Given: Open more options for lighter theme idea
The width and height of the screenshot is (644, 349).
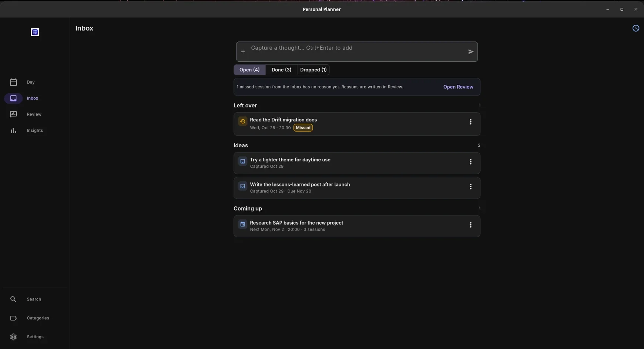Looking at the screenshot, I should [470, 162].
